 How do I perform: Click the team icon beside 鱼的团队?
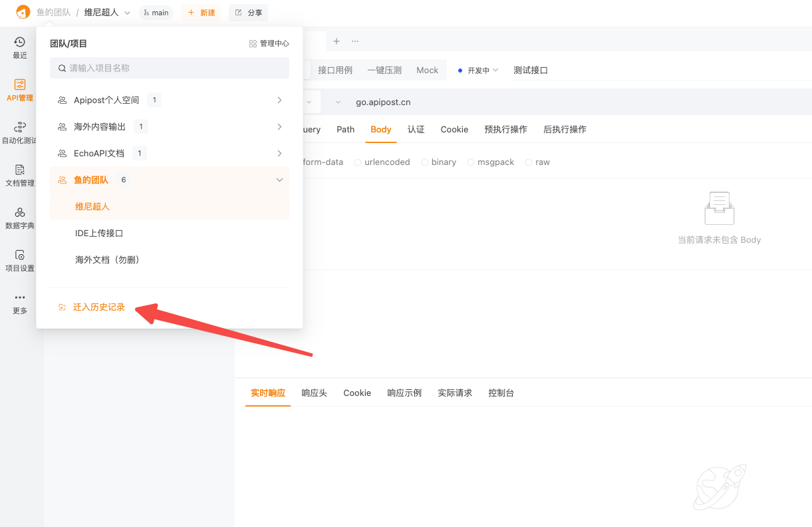pyautogui.click(x=62, y=180)
